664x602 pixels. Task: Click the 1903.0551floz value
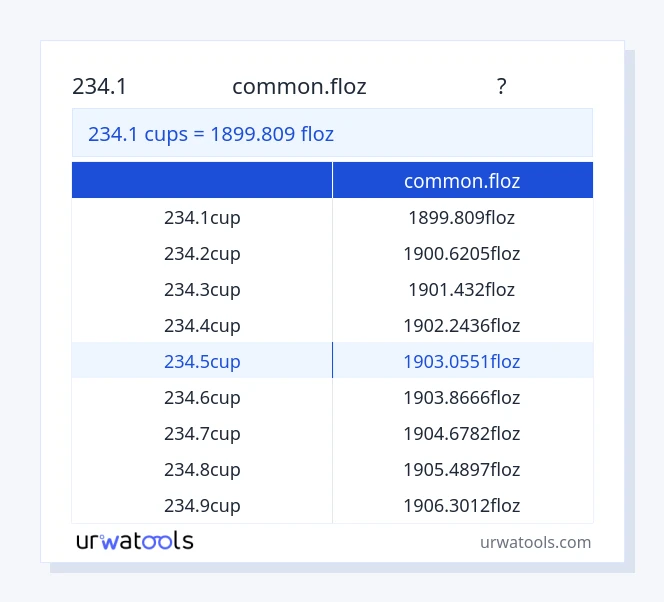(462, 361)
